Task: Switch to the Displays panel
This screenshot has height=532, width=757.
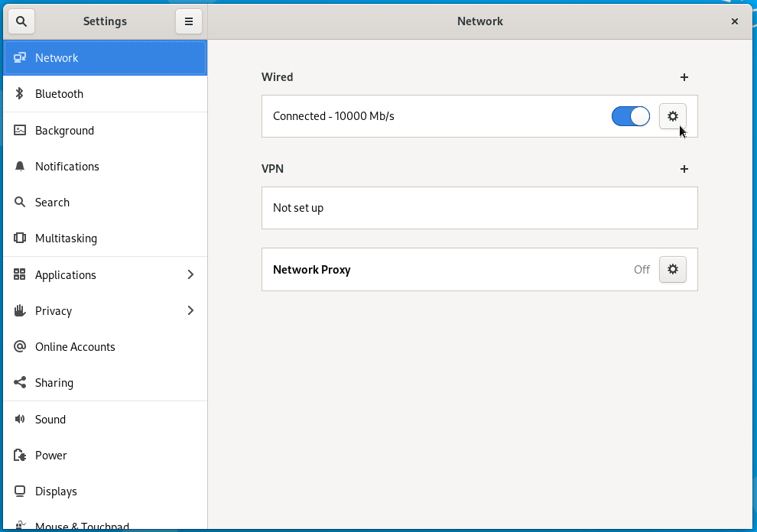Action: [106, 491]
